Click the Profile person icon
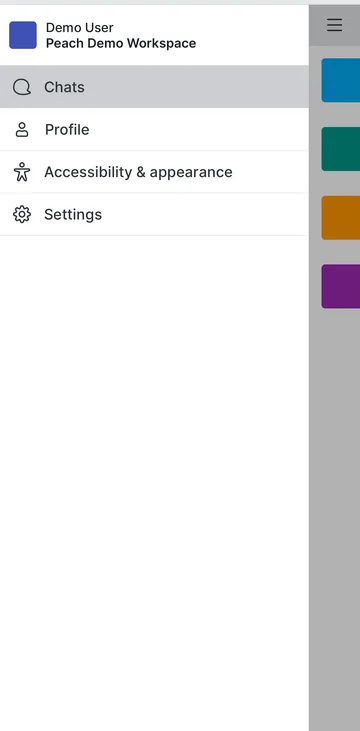360x731 pixels. coord(21,130)
